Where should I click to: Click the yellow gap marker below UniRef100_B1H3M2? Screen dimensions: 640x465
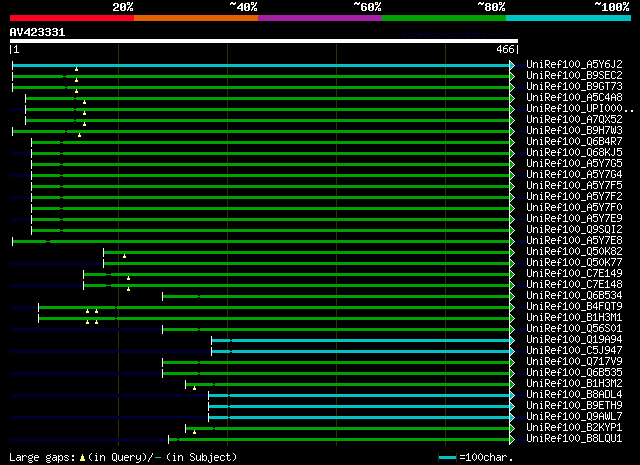click(x=194, y=388)
